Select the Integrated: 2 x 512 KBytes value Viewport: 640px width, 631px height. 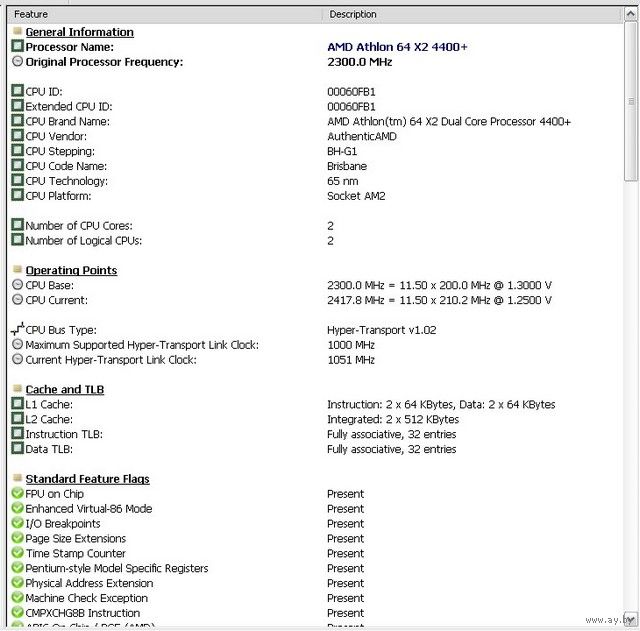pos(393,420)
